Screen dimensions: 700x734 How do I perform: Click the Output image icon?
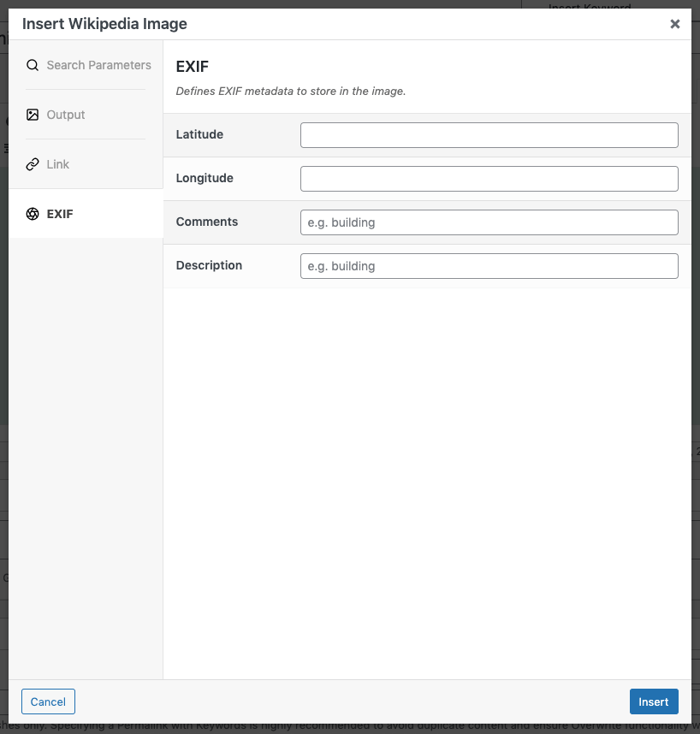pos(33,115)
